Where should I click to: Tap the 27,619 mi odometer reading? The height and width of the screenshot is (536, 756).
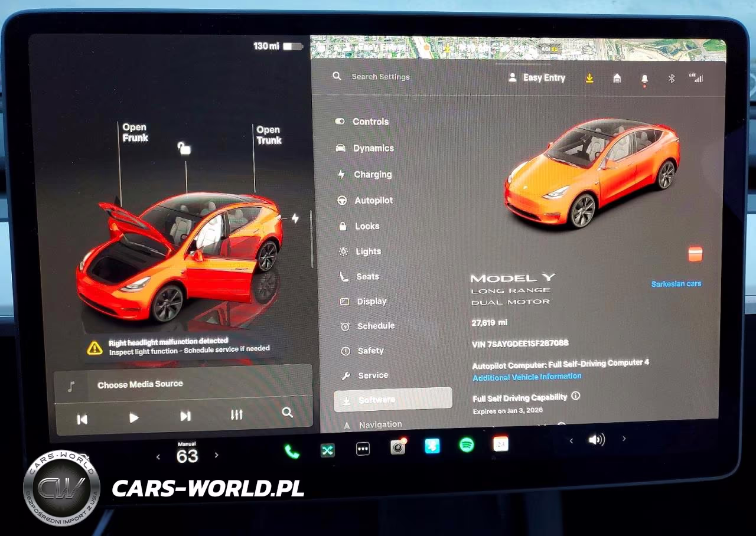click(x=489, y=323)
